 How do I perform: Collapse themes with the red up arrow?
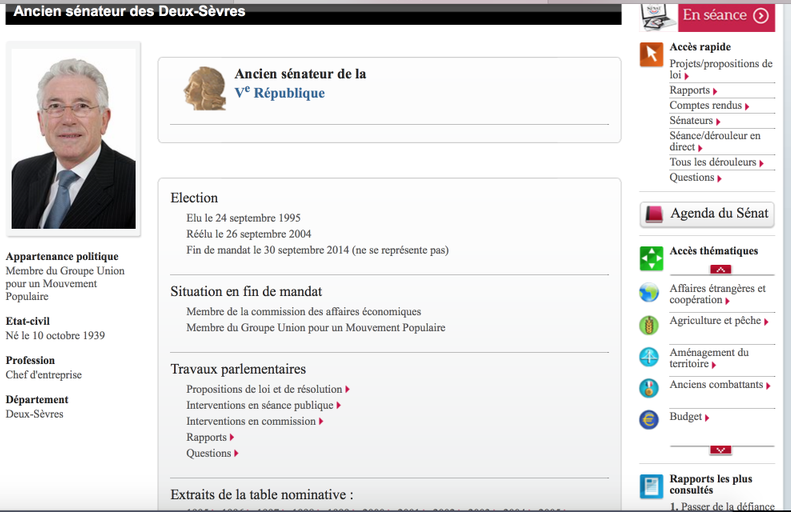[720, 269]
